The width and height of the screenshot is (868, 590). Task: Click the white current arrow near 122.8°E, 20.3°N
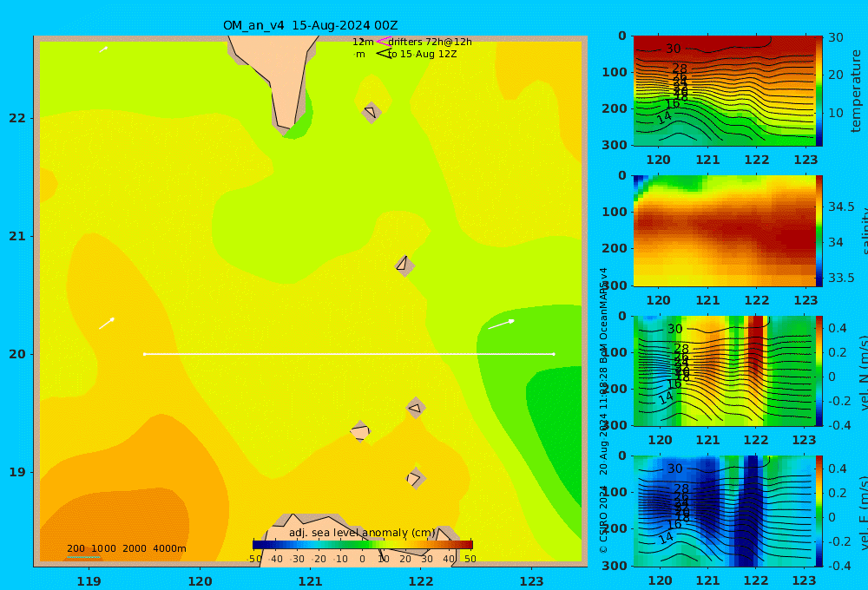[x=501, y=324]
